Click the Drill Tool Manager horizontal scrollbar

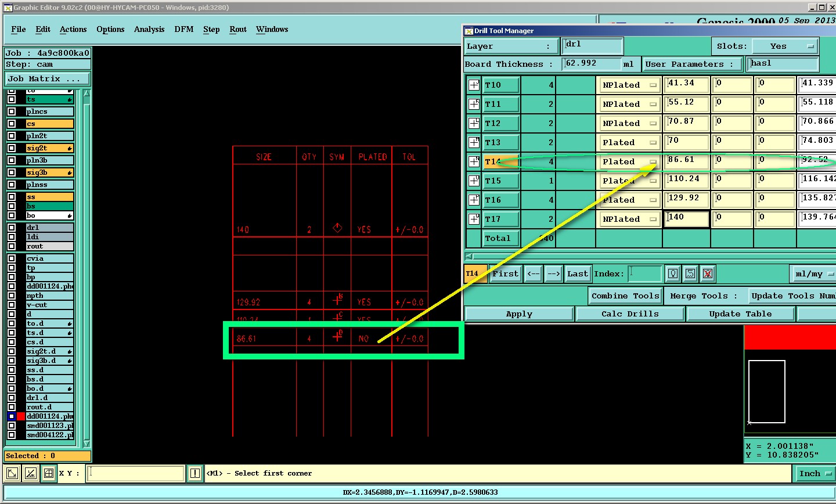point(650,256)
